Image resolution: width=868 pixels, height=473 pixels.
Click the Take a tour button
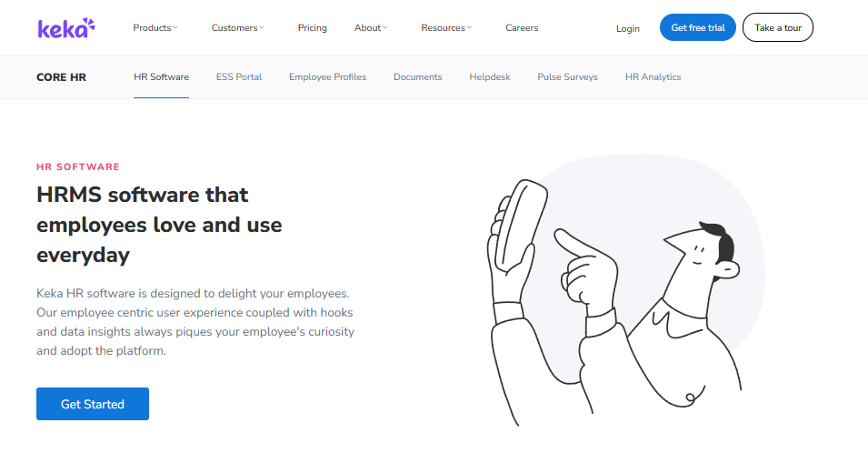point(778,27)
